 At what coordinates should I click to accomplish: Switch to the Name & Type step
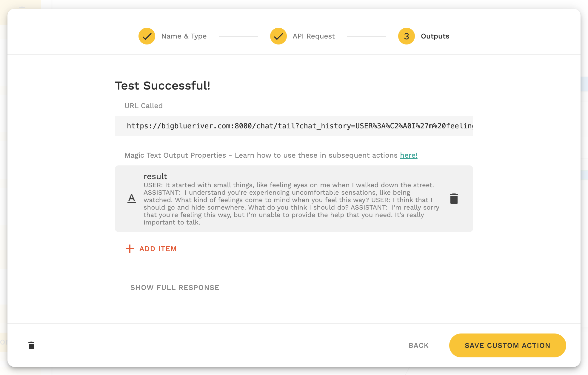[x=184, y=36]
